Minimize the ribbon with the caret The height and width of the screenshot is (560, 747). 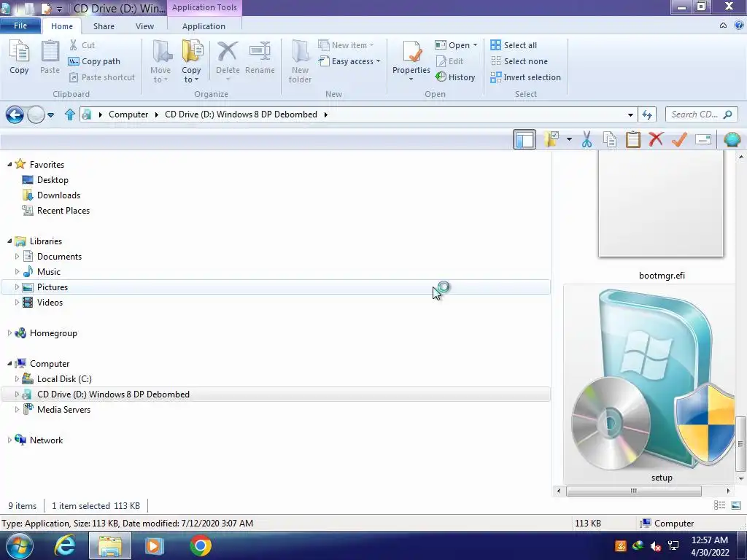(x=723, y=26)
